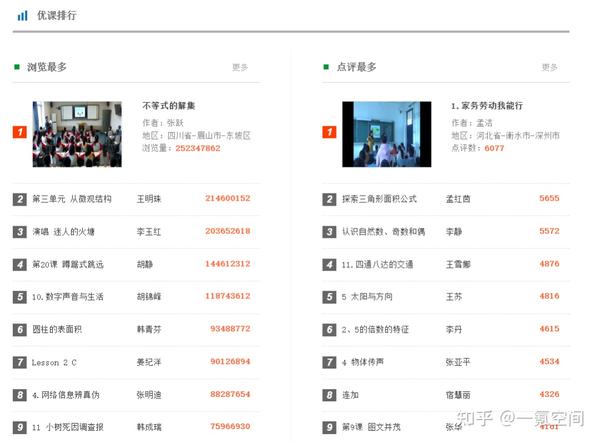This screenshot has height=443, width=600.
Task: Click author name 王苏
Action: click(x=454, y=297)
